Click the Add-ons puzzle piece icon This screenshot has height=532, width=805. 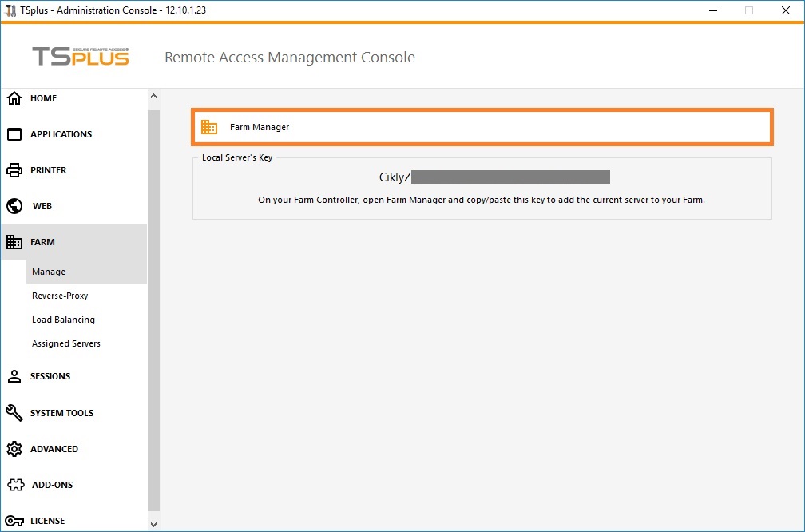tap(14, 485)
